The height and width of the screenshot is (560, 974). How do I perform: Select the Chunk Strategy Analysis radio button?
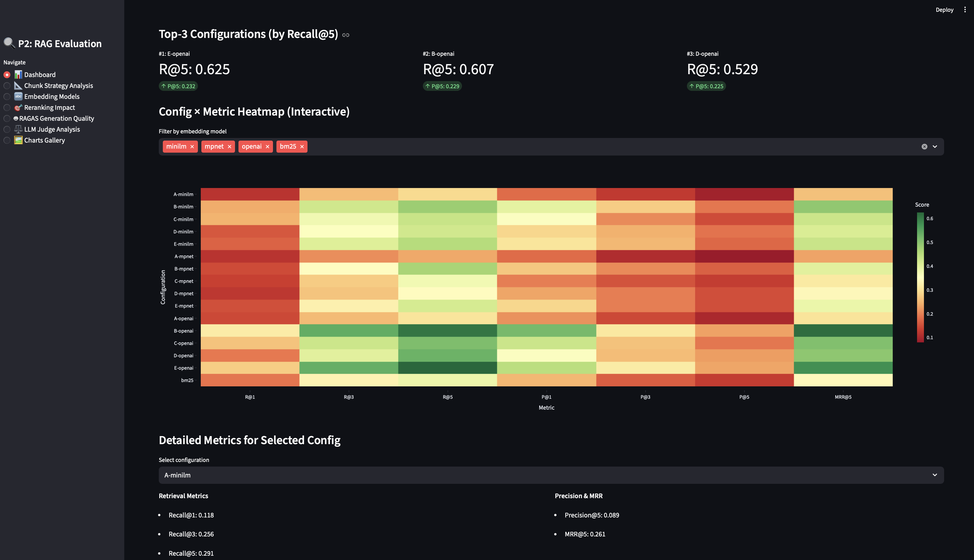[7, 85]
